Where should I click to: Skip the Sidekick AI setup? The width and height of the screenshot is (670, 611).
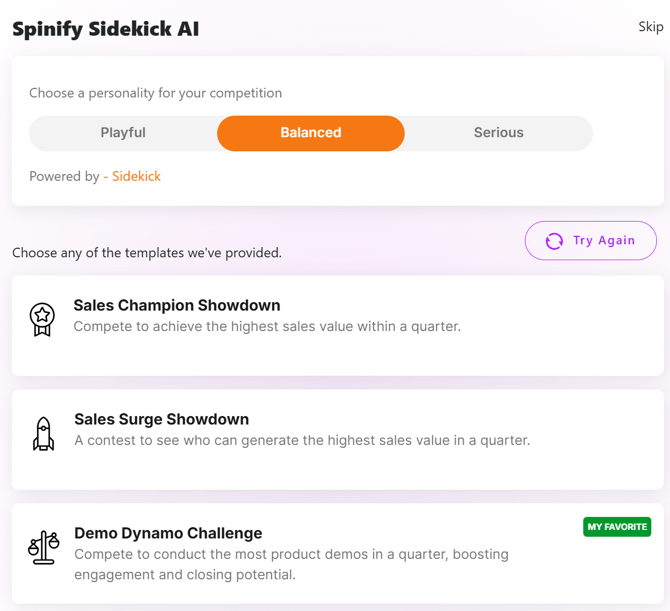(x=650, y=27)
